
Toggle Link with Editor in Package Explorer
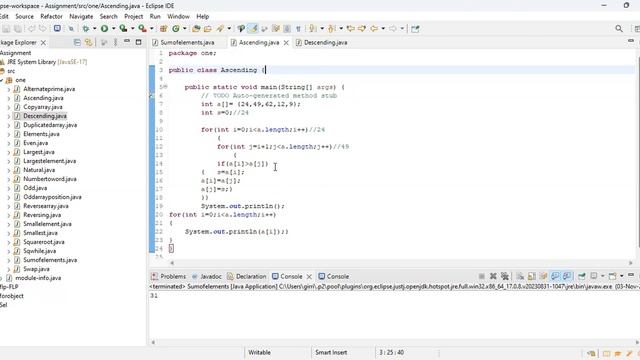(88, 42)
